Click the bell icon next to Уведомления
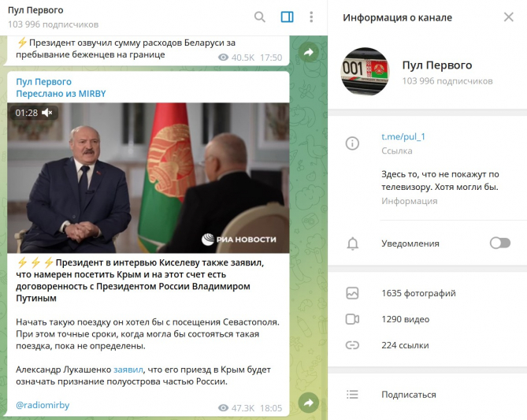This screenshot has width=527, height=420. tap(353, 243)
